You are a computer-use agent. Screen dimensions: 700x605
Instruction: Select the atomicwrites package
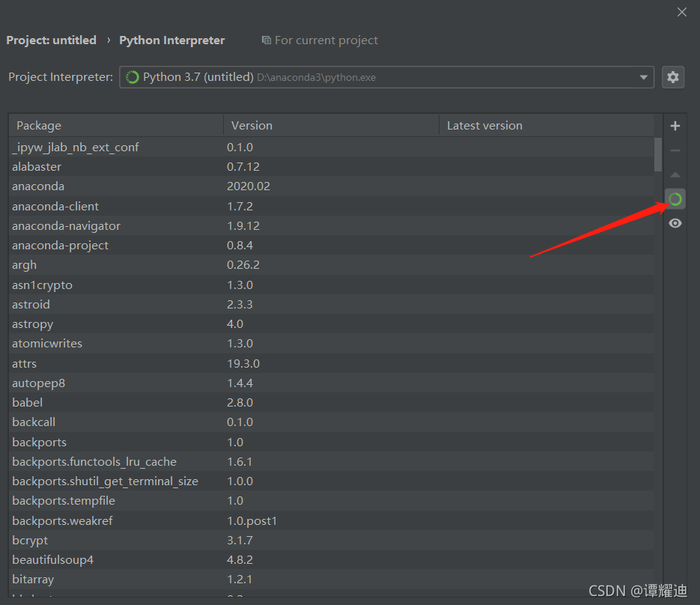click(x=331, y=344)
